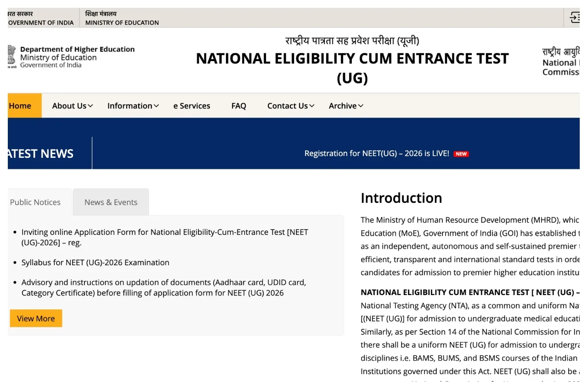Open the FAQ page from navigation
This screenshot has height=390, width=588.
click(x=238, y=106)
